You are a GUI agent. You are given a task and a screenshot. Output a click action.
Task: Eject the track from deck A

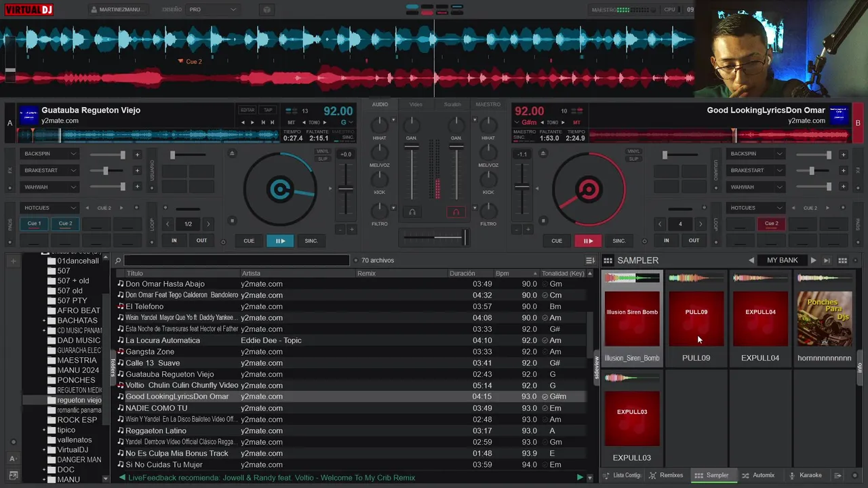click(232, 154)
